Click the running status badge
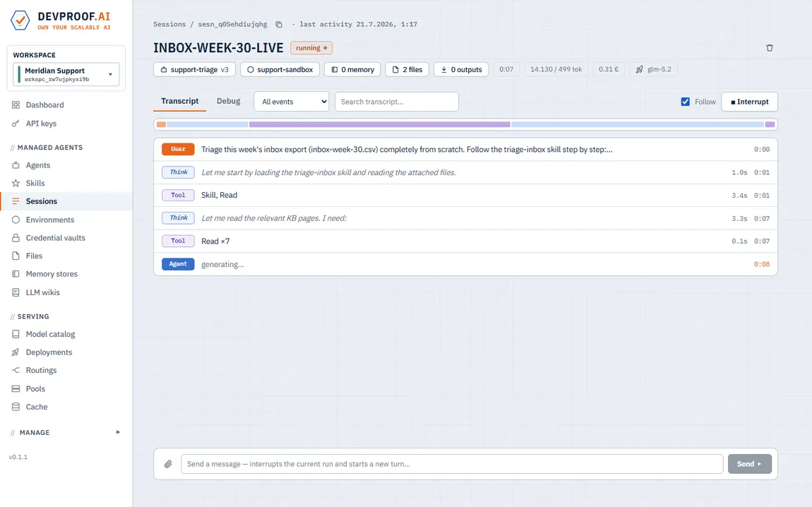 click(311, 47)
